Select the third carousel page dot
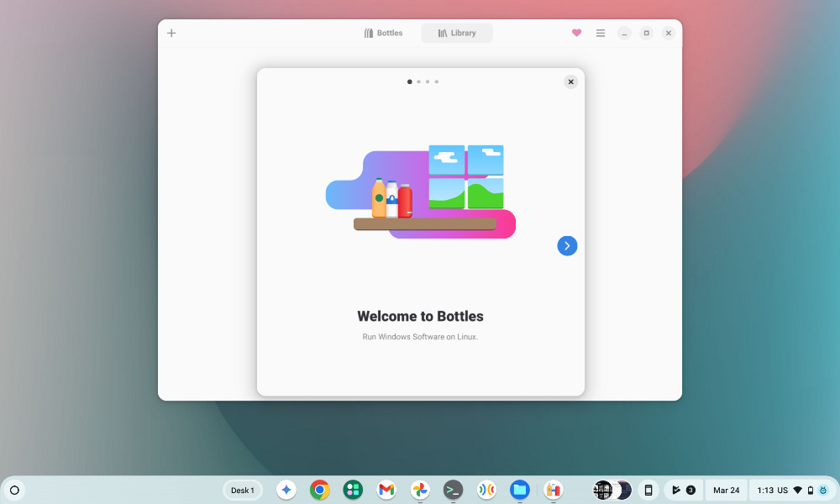Image resolution: width=840 pixels, height=504 pixels. [428, 82]
